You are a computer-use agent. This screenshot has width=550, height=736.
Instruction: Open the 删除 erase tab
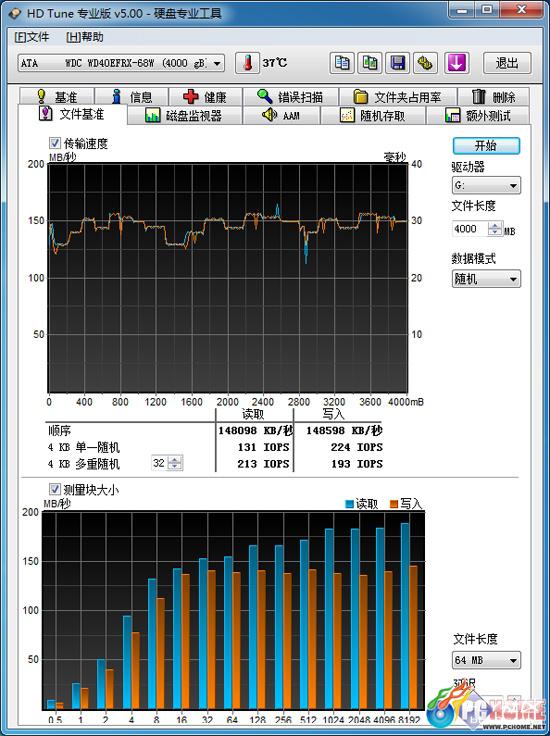[x=494, y=97]
